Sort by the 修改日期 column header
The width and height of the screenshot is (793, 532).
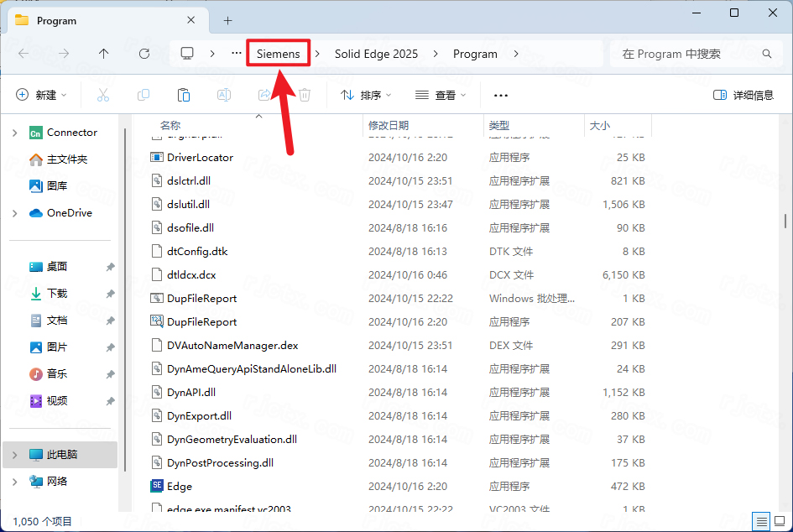(x=389, y=125)
